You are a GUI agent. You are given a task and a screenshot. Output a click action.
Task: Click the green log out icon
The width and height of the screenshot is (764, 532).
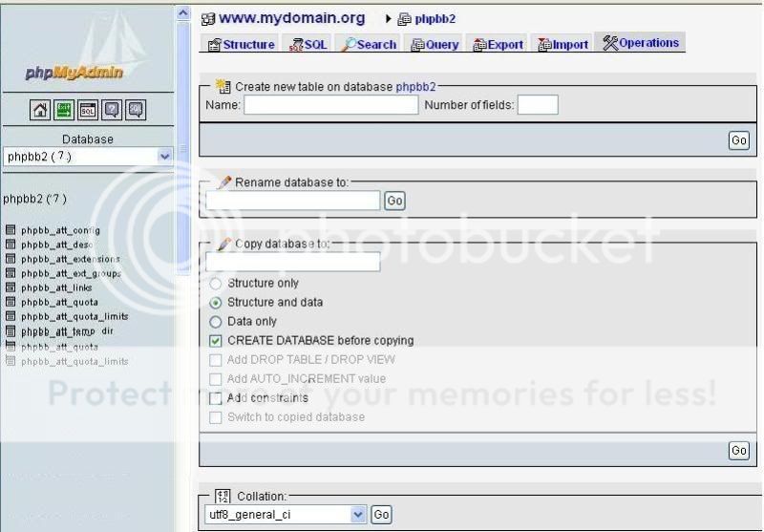pyautogui.click(x=64, y=110)
